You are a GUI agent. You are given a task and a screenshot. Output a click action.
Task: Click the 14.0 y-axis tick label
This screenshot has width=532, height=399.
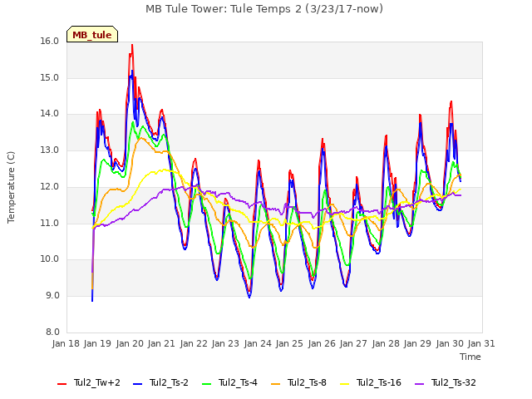(x=50, y=114)
